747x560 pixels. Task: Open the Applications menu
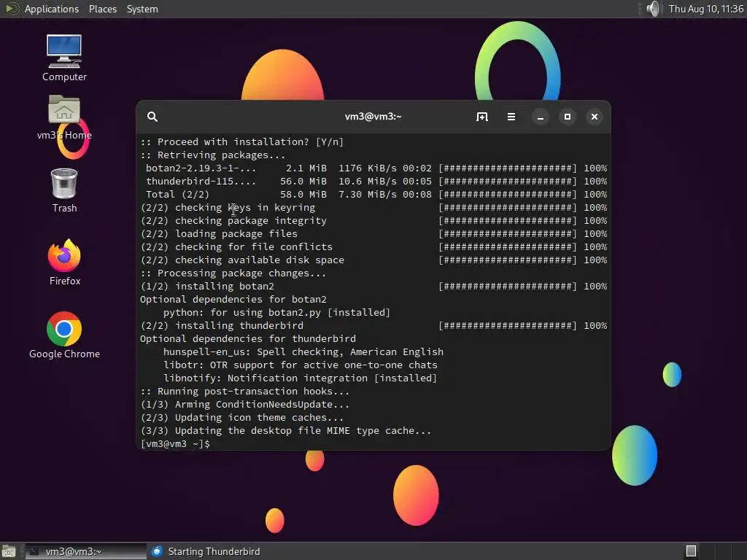tap(52, 9)
